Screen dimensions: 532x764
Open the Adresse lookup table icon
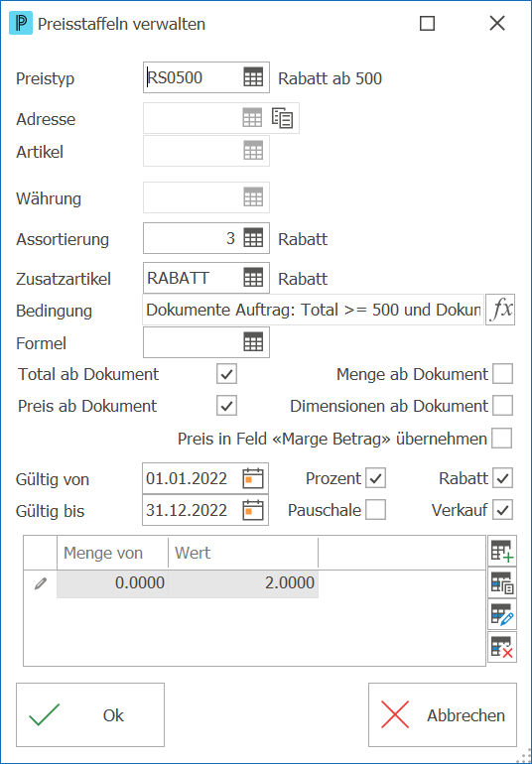click(252, 118)
